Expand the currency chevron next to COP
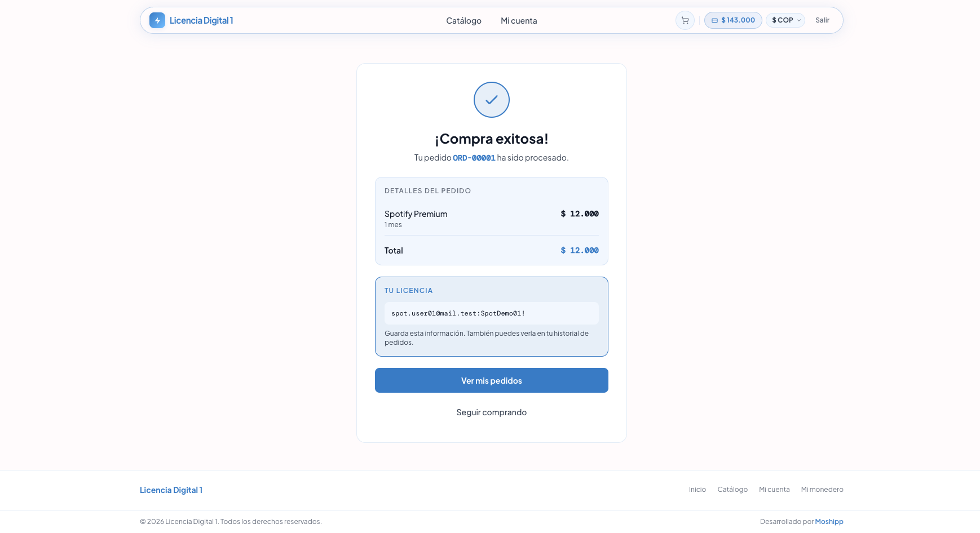 pos(799,20)
